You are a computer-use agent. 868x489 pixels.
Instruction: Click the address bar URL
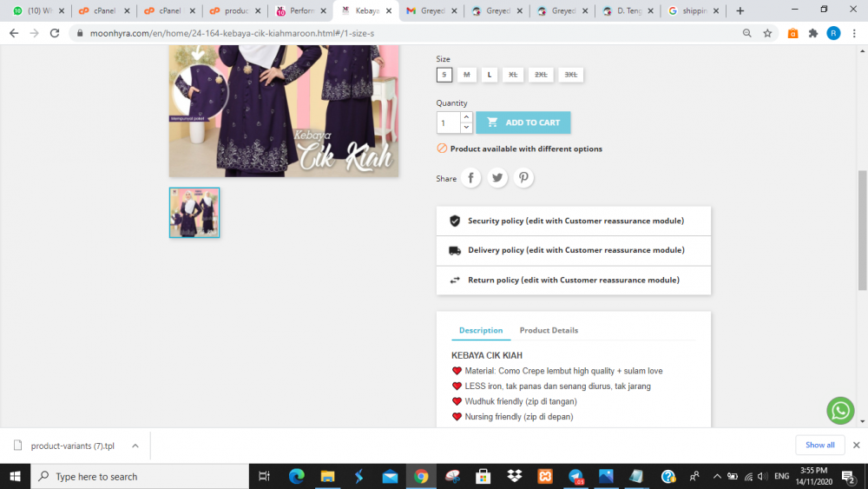pyautogui.click(x=232, y=33)
